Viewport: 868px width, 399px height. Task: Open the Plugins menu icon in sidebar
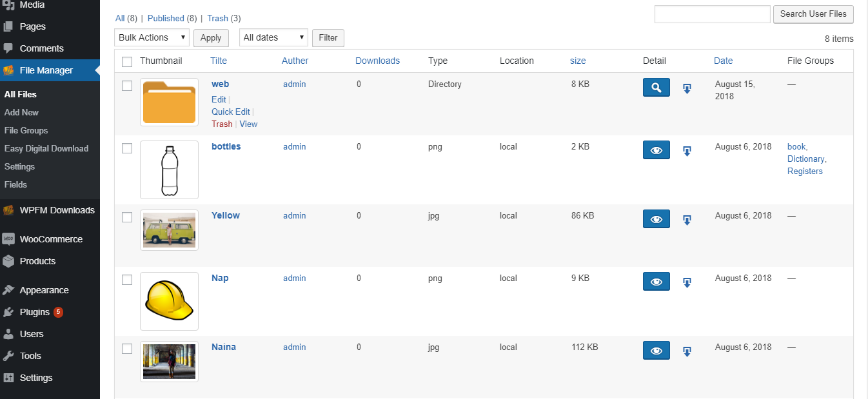[8, 312]
